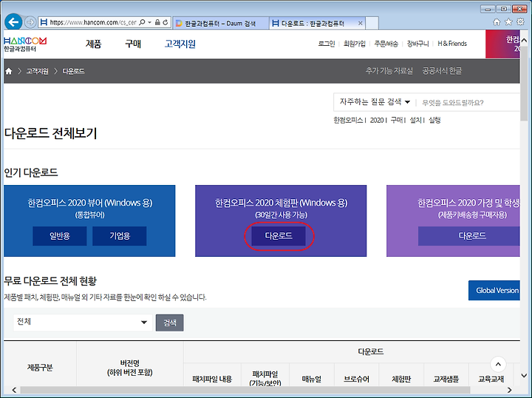
Task: Click the 한컴오피스 keyword link
Action: [349, 120]
